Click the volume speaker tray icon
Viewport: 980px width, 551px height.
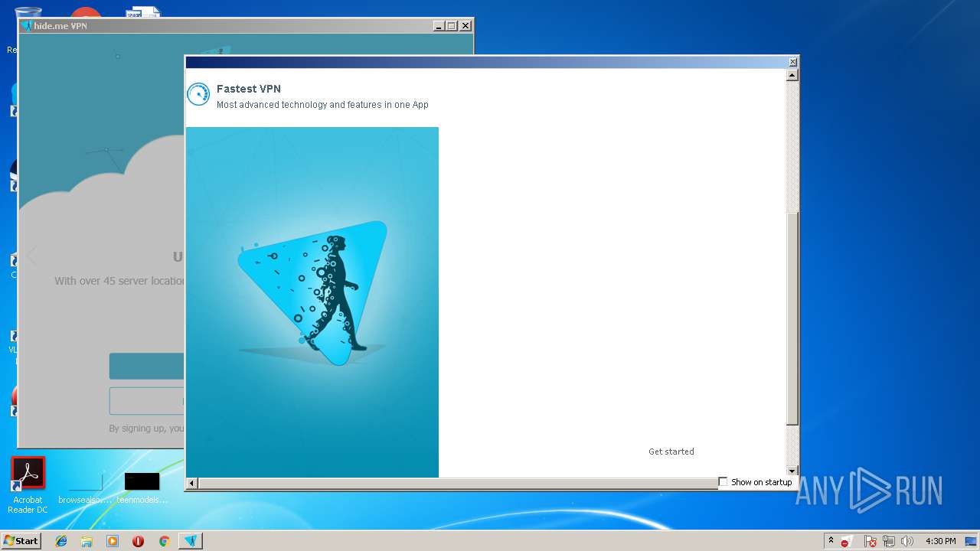click(x=907, y=541)
